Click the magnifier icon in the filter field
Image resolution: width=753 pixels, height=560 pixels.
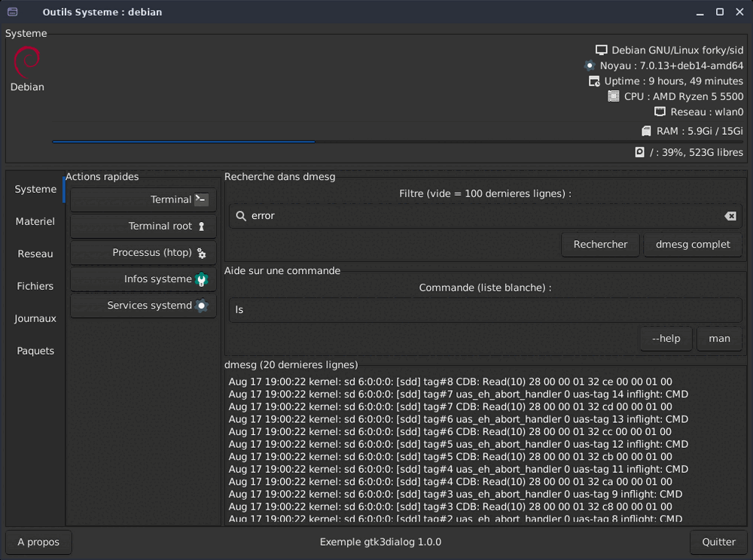pyautogui.click(x=241, y=216)
